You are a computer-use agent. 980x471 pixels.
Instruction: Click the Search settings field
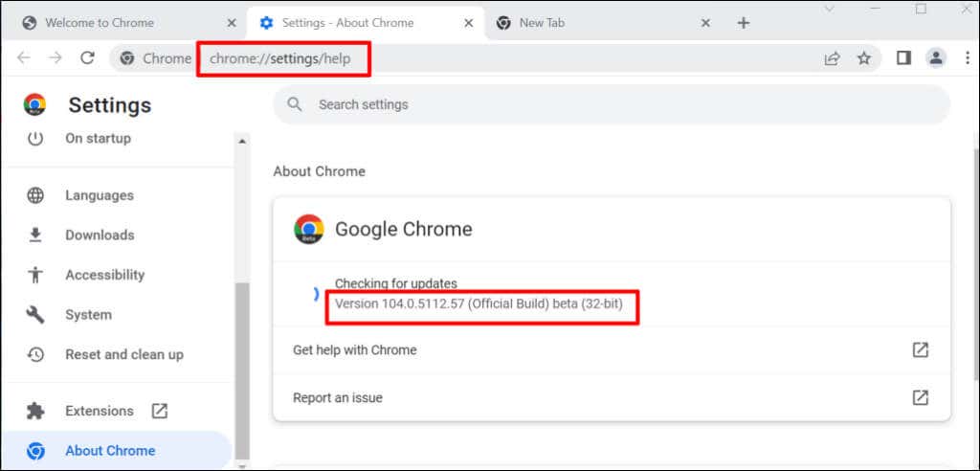(611, 104)
